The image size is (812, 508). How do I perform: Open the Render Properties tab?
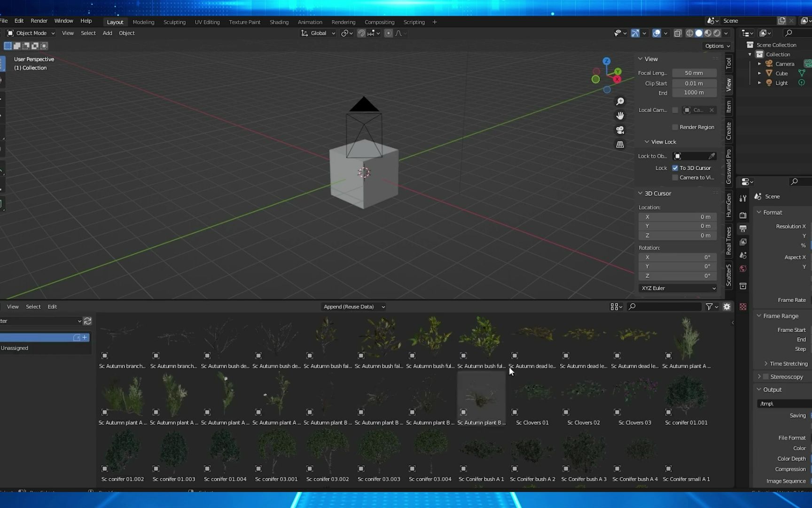pyautogui.click(x=743, y=215)
